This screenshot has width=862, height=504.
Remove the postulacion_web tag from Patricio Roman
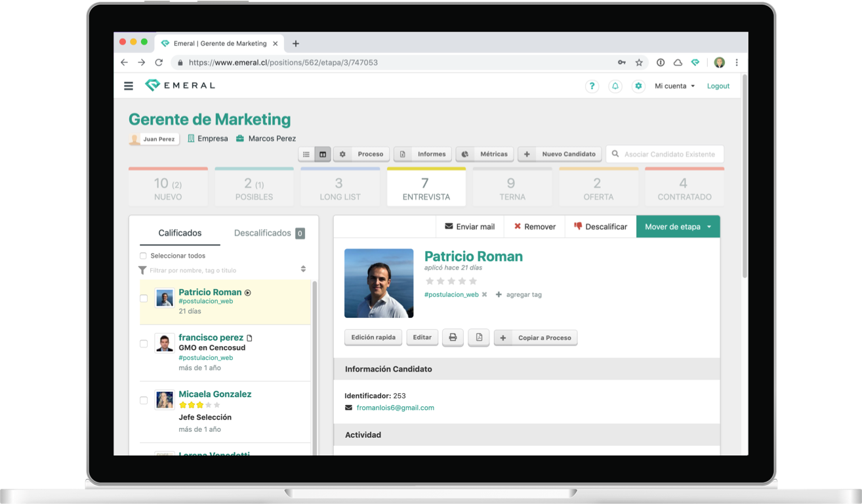[484, 295]
